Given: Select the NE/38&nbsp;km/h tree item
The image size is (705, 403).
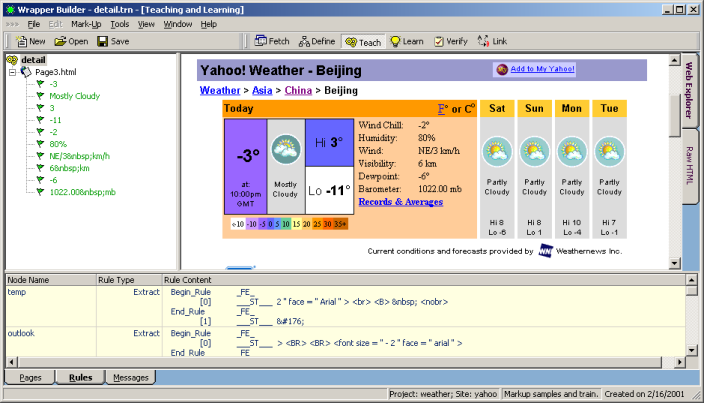Looking at the screenshot, I should pyautogui.click(x=80, y=156).
